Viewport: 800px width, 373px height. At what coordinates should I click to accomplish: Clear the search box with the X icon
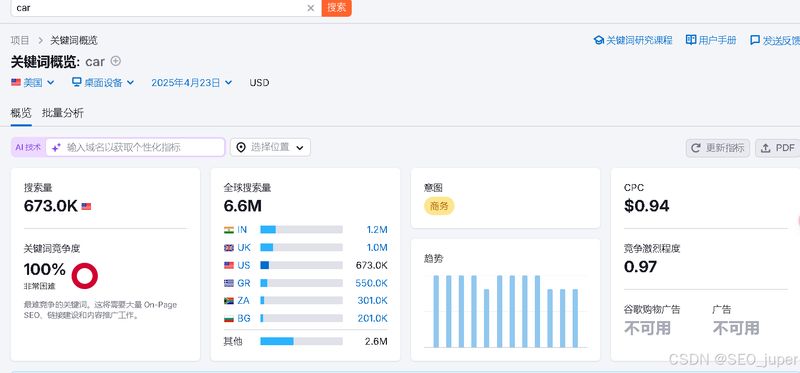310,8
